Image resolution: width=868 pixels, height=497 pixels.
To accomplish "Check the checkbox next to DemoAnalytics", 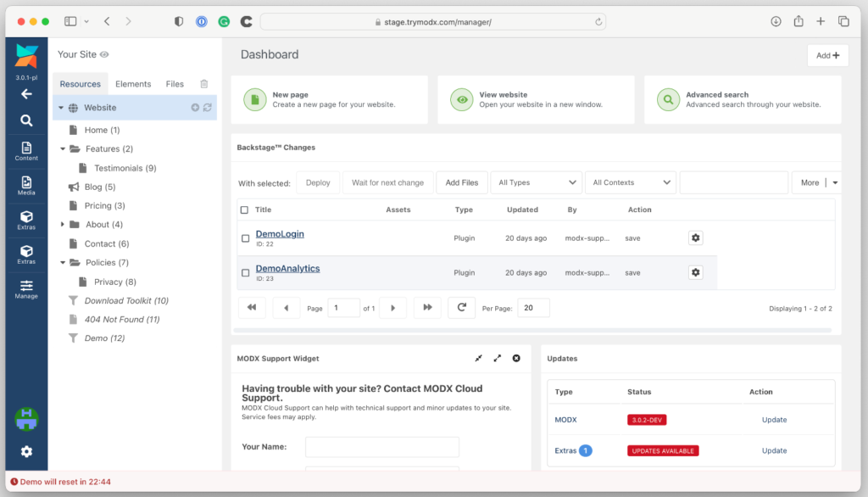I will 246,272.
